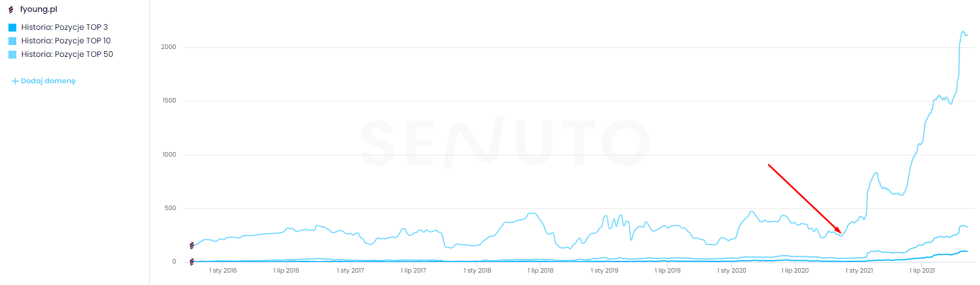The height and width of the screenshot is (285, 980).
Task: Click the 1 lip 2021 axis label
Action: coord(922,271)
